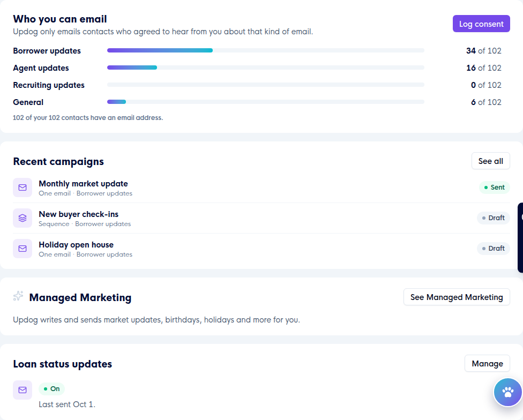The width and height of the screenshot is (523, 420).
Task: Click Draft badge for New buyer check-ins
Action: coord(494,218)
